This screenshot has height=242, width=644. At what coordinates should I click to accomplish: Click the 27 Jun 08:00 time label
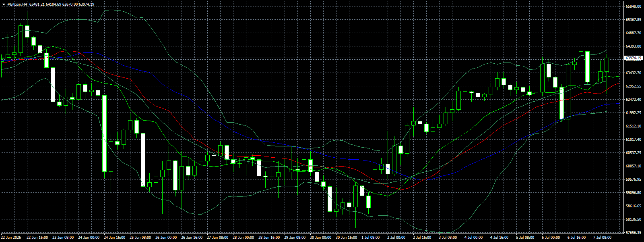click(217, 238)
